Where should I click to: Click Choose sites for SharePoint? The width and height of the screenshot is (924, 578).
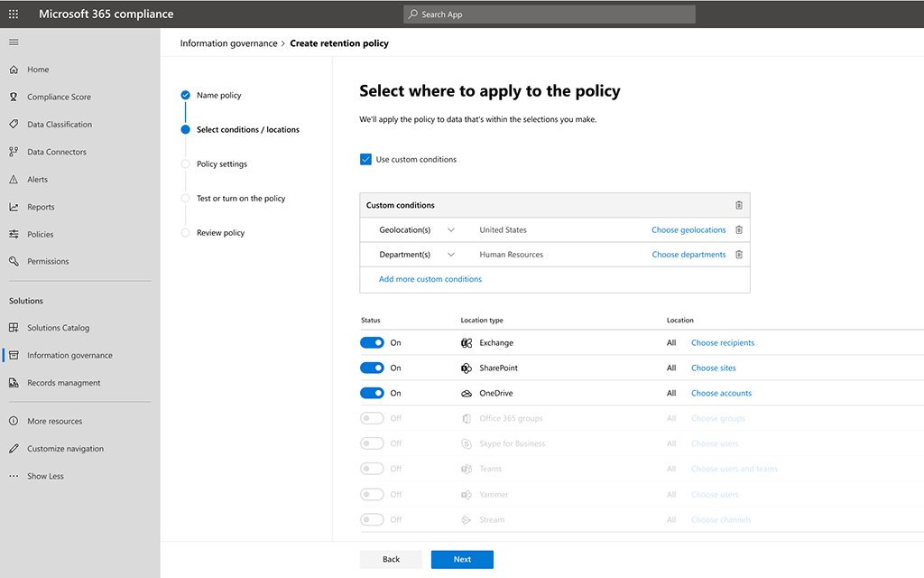click(714, 368)
